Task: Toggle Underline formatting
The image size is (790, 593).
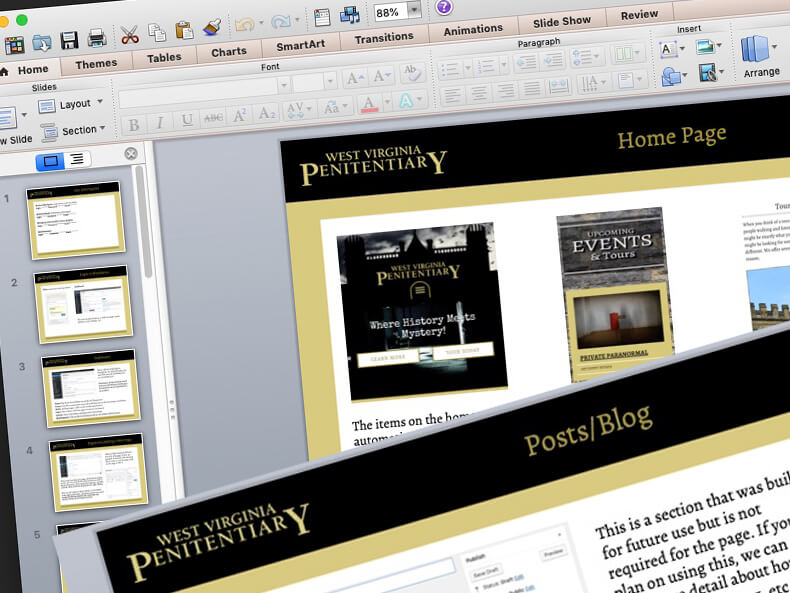Action: tap(186, 120)
